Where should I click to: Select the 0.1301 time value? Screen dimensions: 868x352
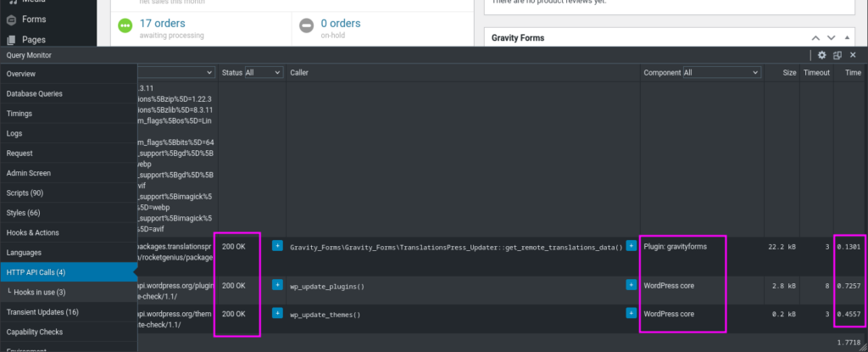click(849, 247)
